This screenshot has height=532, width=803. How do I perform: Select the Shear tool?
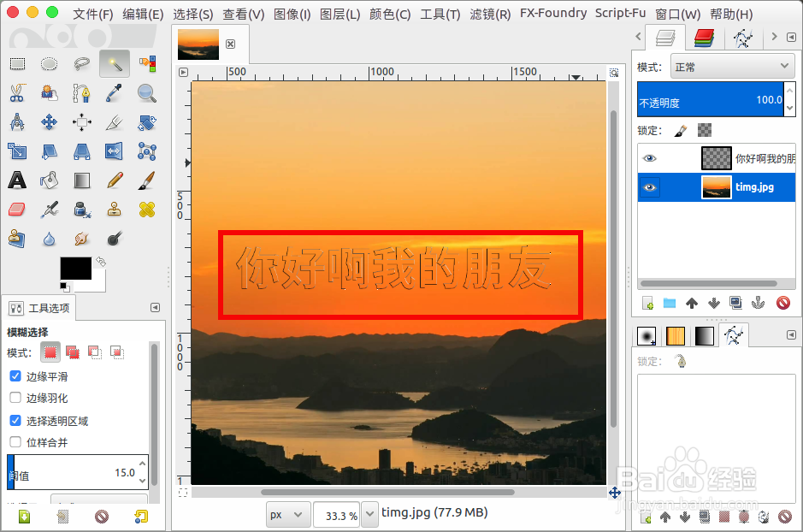(49, 151)
